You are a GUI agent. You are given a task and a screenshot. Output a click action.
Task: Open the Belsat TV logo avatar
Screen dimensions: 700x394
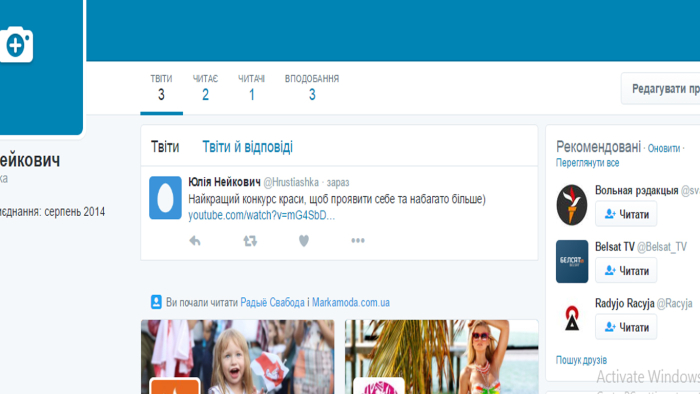(x=572, y=261)
